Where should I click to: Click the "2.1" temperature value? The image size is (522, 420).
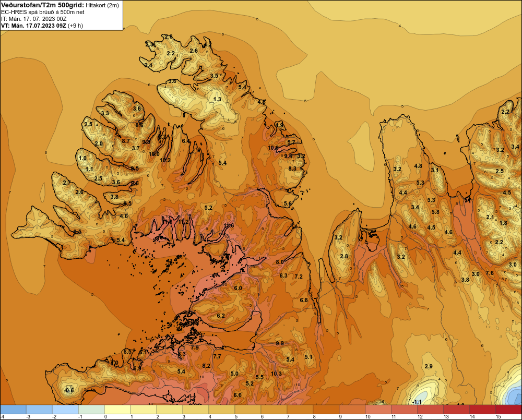tap(490, 218)
